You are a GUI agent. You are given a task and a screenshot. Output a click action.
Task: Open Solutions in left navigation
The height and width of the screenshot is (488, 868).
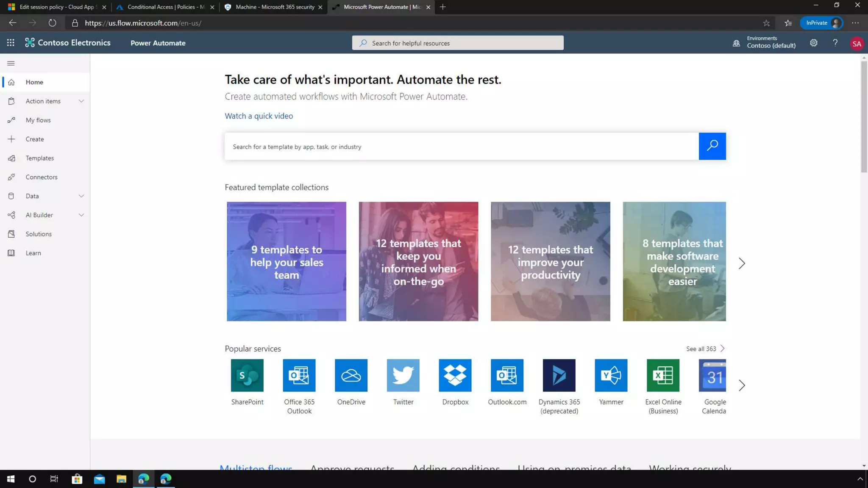click(x=45, y=234)
